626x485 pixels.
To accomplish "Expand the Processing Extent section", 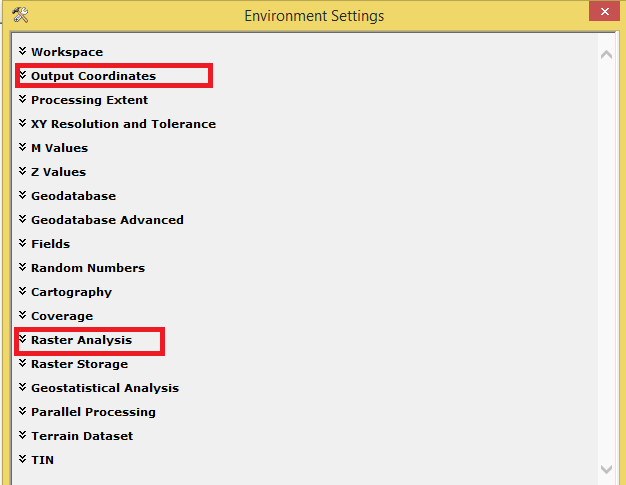I will 89,100.
